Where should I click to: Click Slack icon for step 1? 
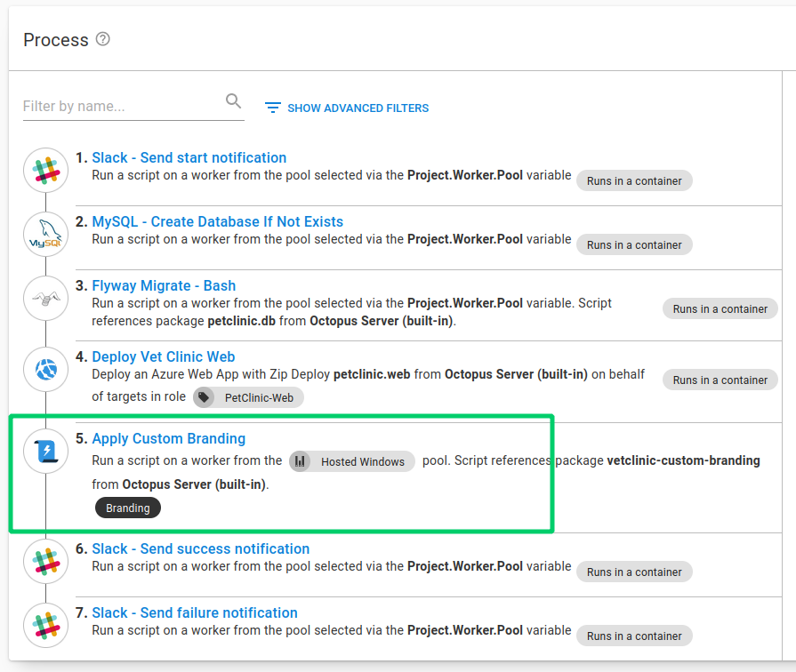click(x=45, y=171)
